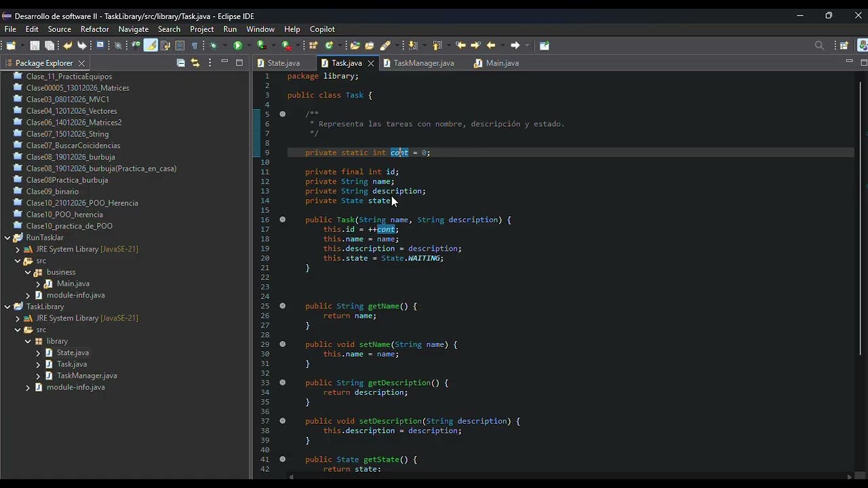
Task: Click the Open Type icon
Action: (355, 45)
